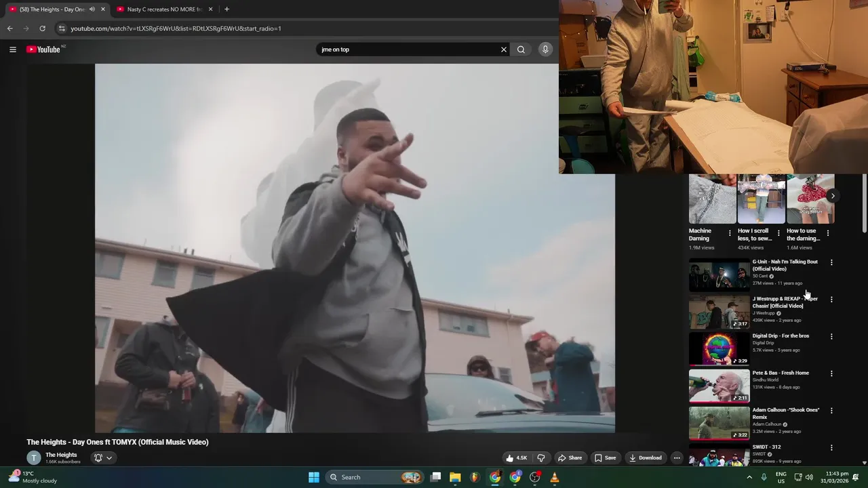
Task: Click the magnifier search button
Action: [x=521, y=49]
